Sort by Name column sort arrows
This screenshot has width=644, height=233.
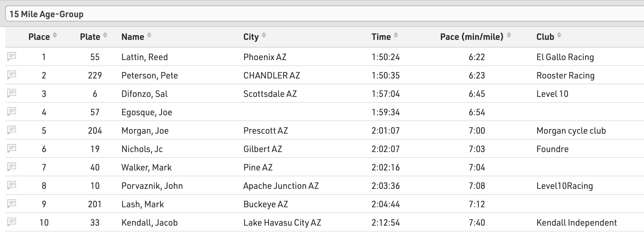(149, 36)
